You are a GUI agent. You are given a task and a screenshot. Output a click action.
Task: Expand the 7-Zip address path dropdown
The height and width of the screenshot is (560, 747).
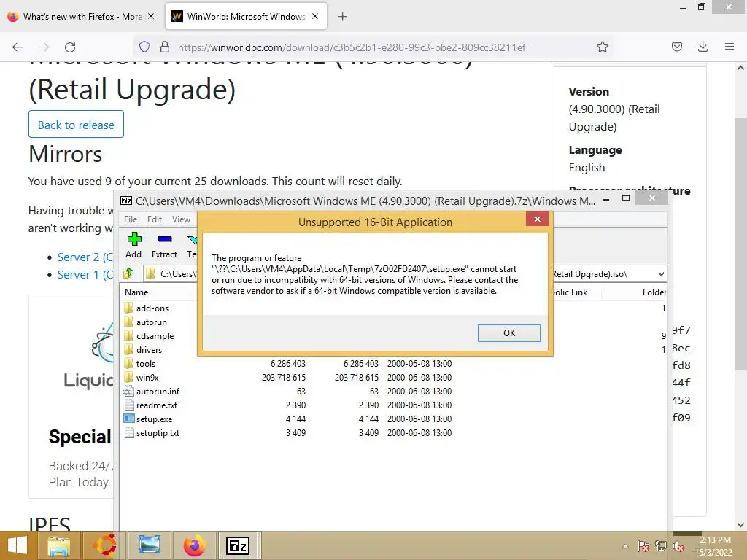tap(661, 274)
